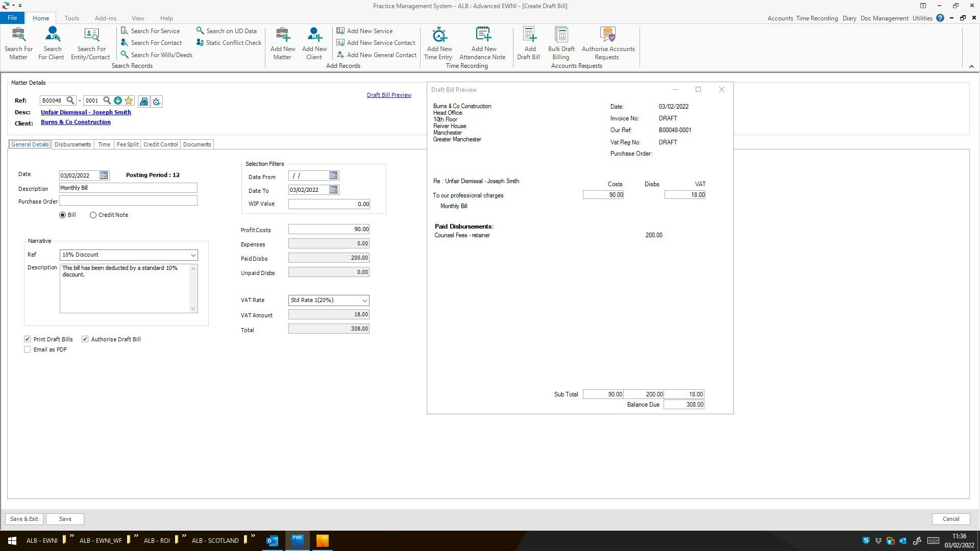Select the Search For Matter tool
This screenshot has width=980, height=551.
click(18, 43)
